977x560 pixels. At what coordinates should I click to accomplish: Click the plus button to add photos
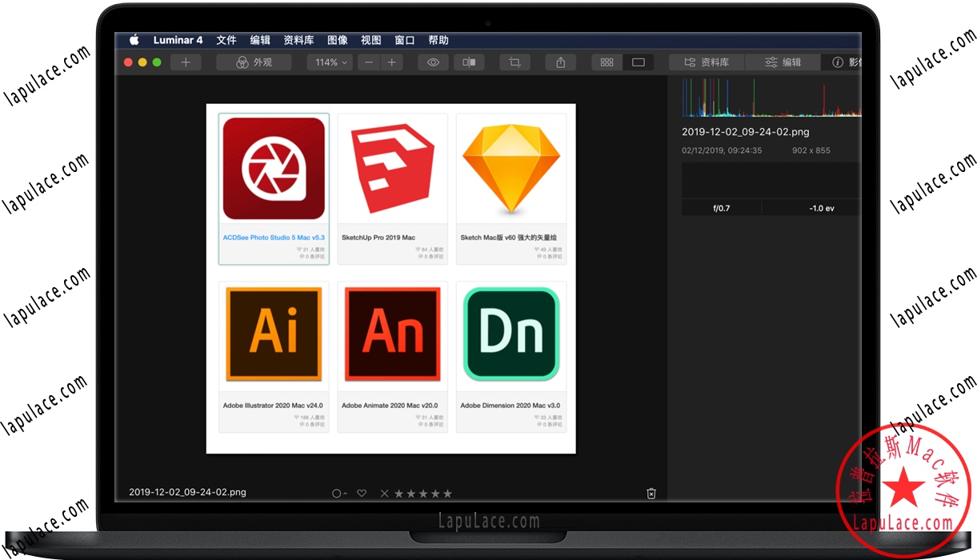(x=186, y=62)
